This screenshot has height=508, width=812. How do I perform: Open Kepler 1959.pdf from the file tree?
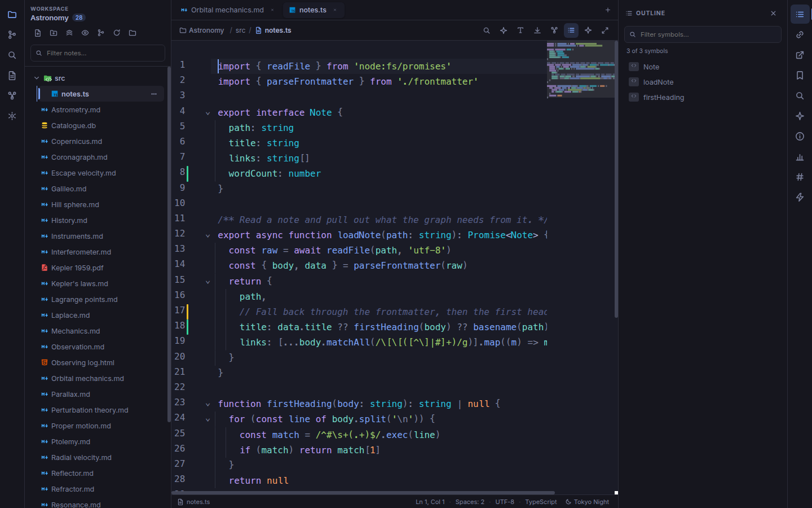click(77, 268)
